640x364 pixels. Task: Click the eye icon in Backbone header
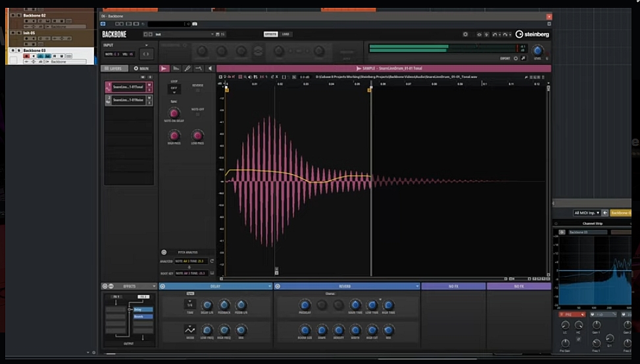pos(480,35)
